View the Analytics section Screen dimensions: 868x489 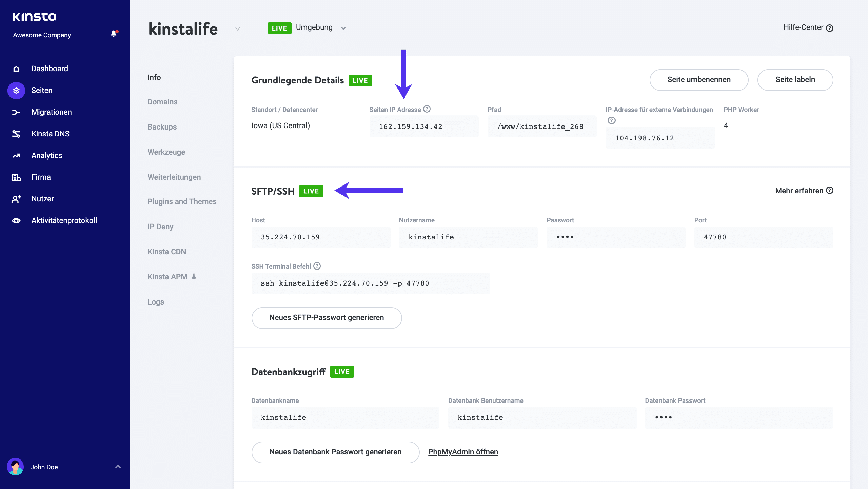(46, 155)
